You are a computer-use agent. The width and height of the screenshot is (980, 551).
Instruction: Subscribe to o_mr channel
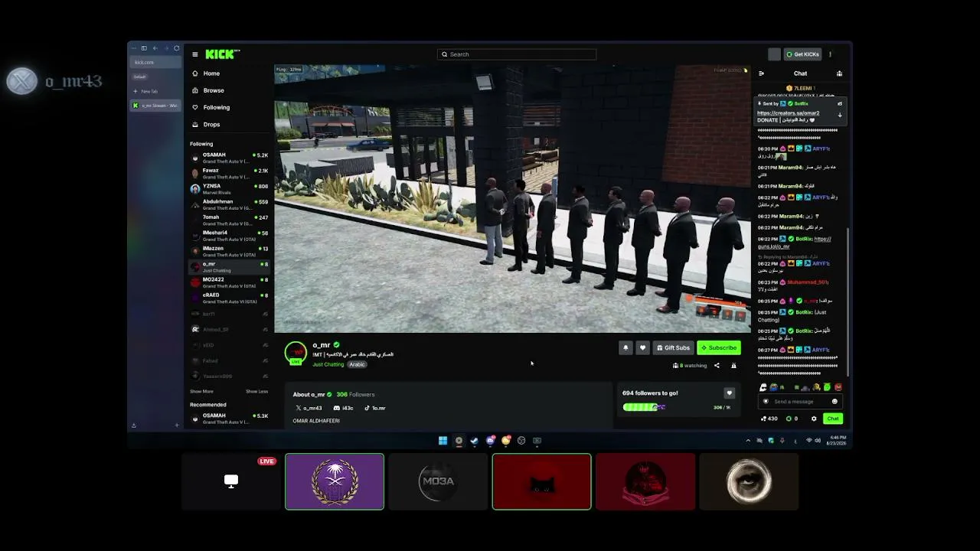tap(719, 347)
